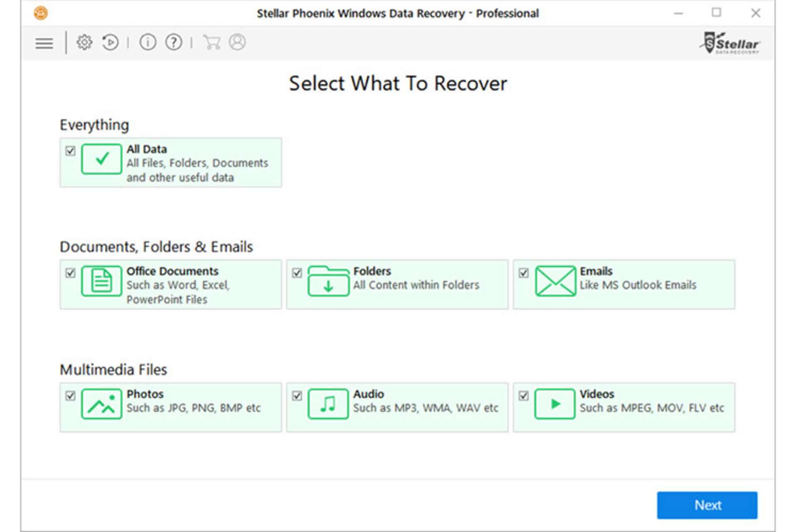The height and width of the screenshot is (532, 798).
Task: Click the 'Multimedia Files' heading
Action: click(113, 369)
